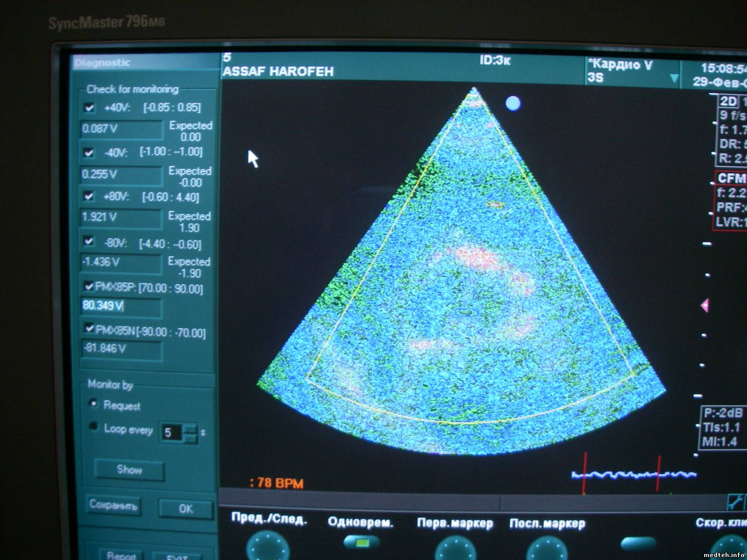Image resolution: width=747 pixels, height=560 pixels.
Task: Click the blue probe orientation dot
Action: [513, 103]
